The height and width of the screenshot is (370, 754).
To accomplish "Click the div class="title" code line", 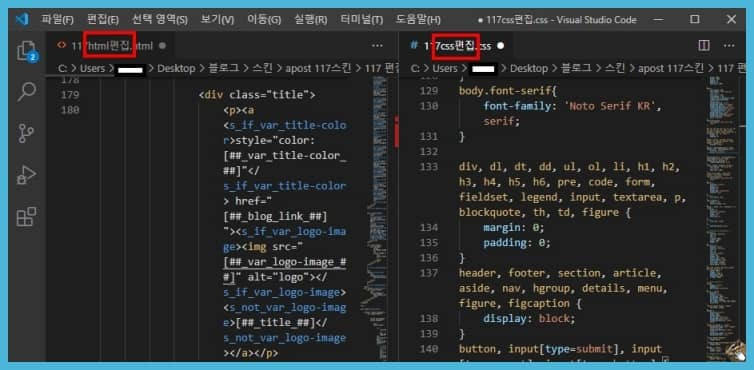I will pos(257,95).
